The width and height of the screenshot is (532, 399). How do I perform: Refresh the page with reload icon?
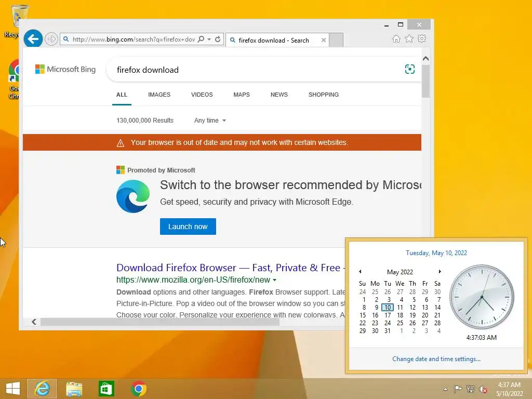click(218, 39)
